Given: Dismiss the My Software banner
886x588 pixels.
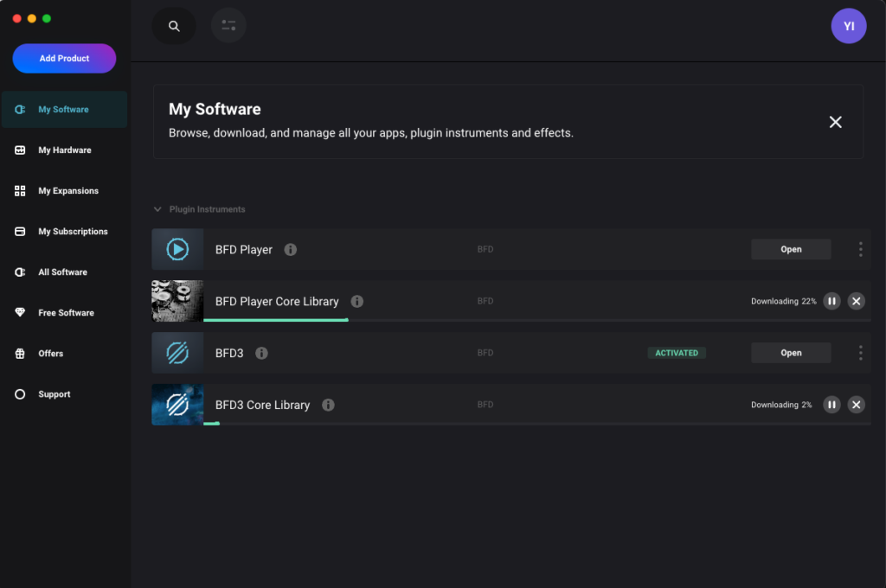Looking at the screenshot, I should pyautogui.click(x=835, y=122).
